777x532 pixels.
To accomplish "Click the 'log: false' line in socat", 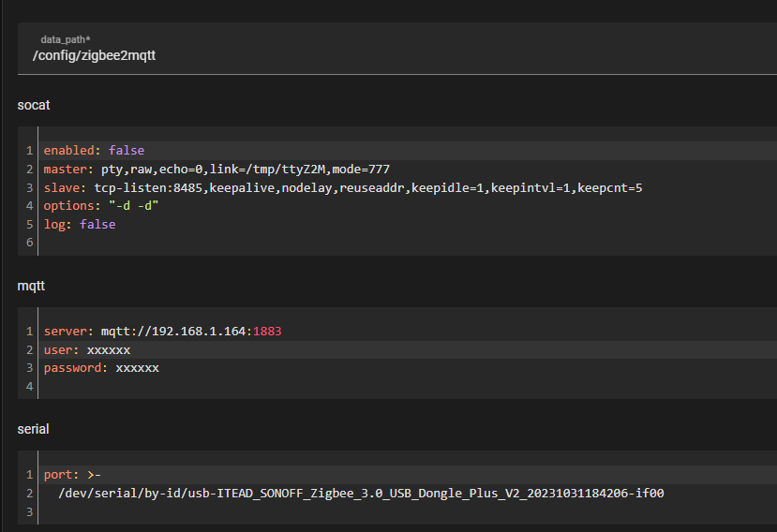I will click(x=80, y=225).
